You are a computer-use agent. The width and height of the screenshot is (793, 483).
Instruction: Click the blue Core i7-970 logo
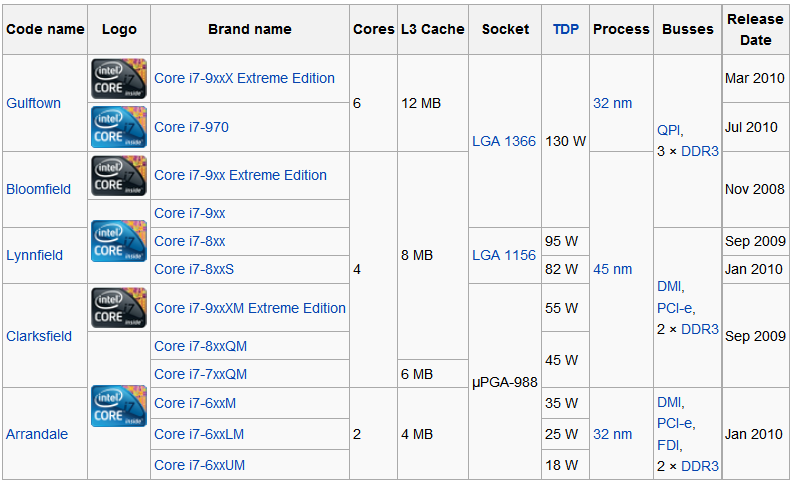point(119,127)
